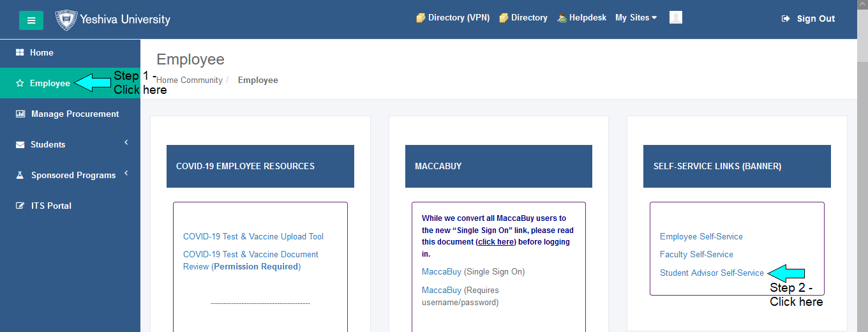Click the Employee page title

pos(190,59)
